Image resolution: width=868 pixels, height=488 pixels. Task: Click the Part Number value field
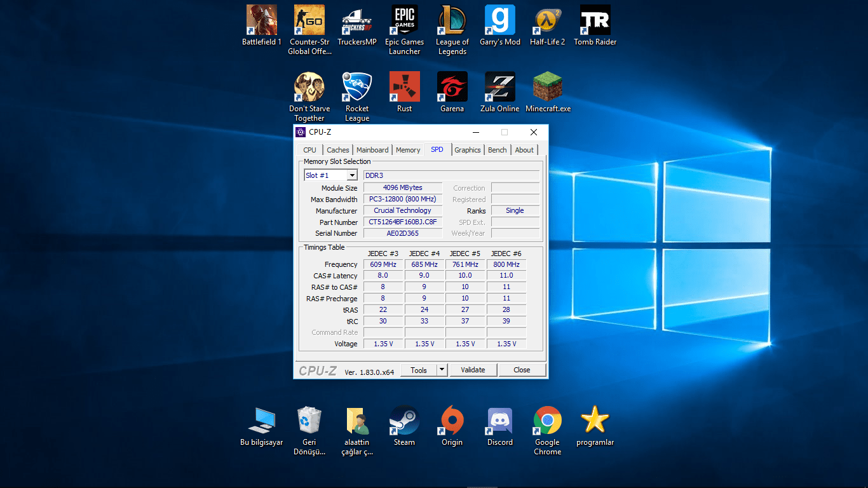403,222
